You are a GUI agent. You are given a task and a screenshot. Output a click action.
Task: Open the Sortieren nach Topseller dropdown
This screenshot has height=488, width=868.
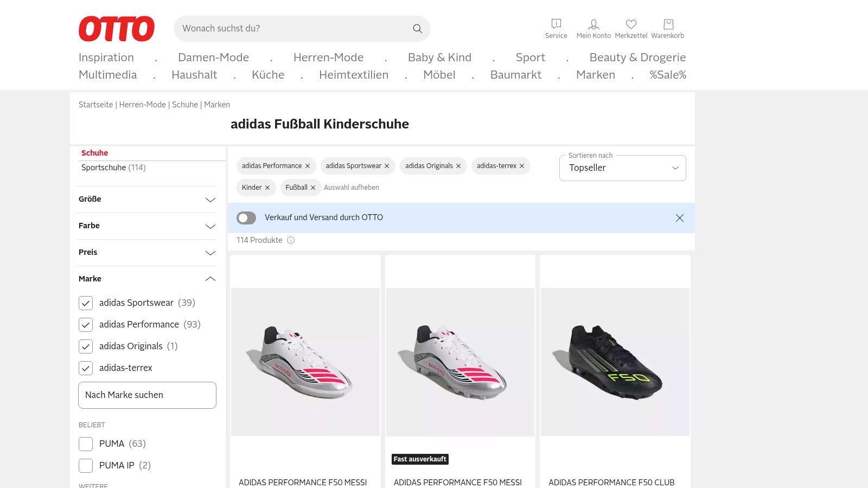pos(622,168)
